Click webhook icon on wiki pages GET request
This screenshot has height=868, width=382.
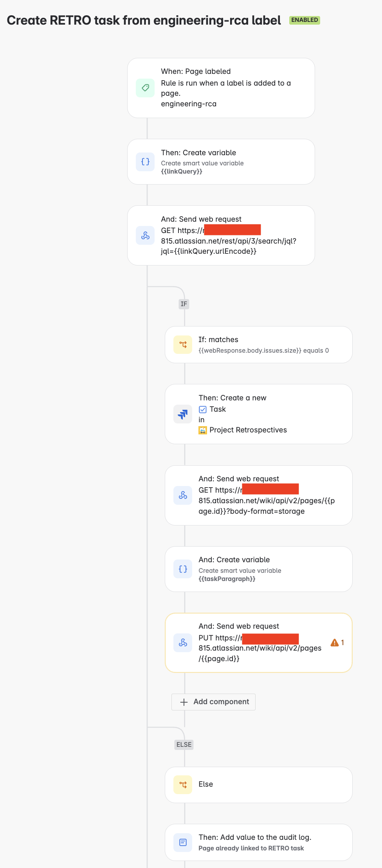(x=182, y=495)
